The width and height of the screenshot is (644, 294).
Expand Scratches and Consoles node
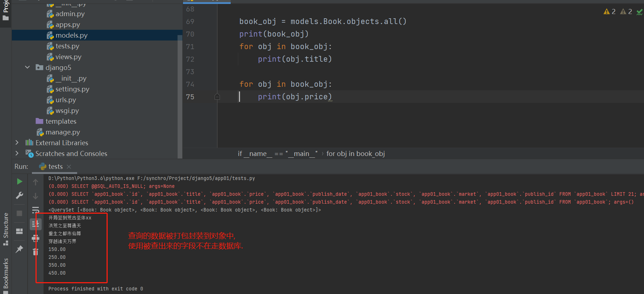coord(17,153)
